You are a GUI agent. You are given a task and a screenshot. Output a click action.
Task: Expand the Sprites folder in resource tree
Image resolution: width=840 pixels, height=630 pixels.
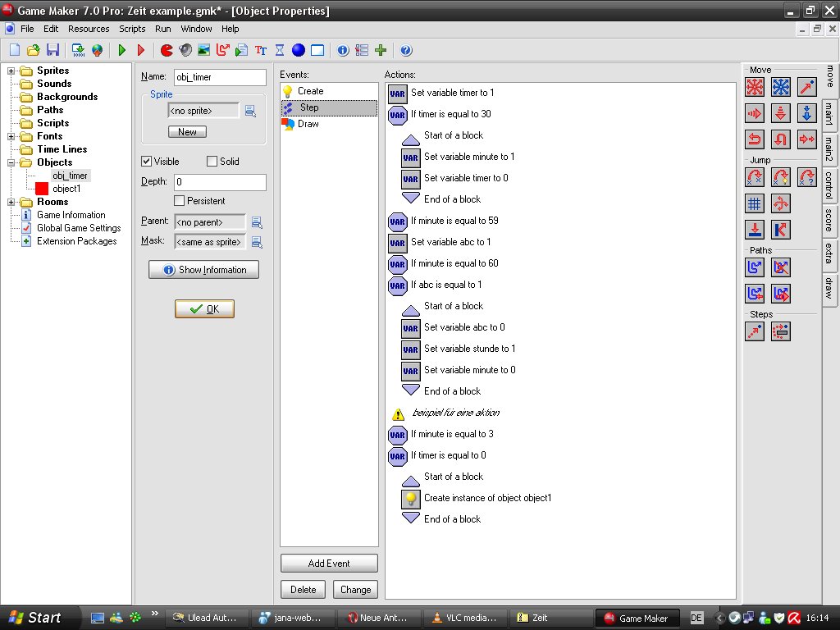click(11, 71)
